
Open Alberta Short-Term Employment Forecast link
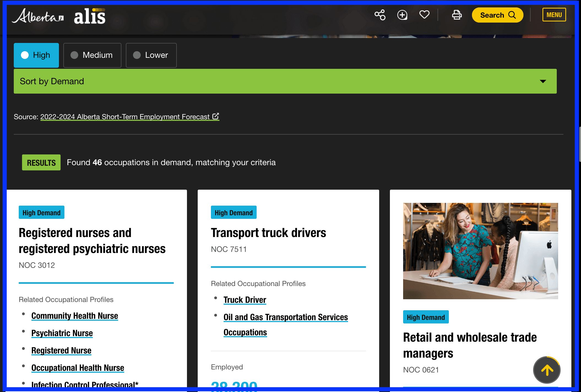tap(129, 117)
